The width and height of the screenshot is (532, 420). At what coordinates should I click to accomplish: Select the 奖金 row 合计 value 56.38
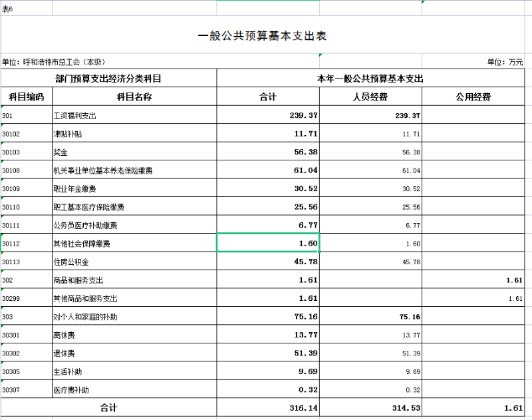(268, 152)
